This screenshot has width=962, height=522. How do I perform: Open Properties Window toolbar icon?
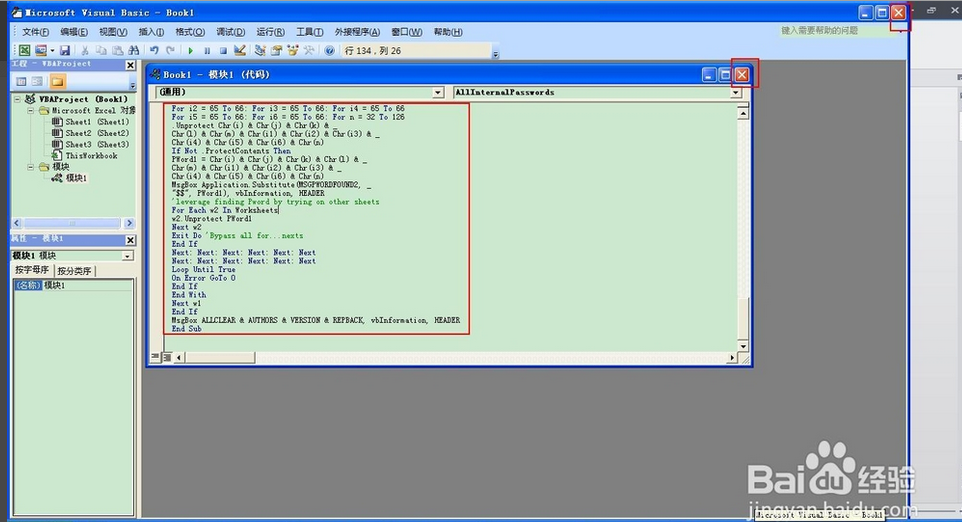pos(276,50)
